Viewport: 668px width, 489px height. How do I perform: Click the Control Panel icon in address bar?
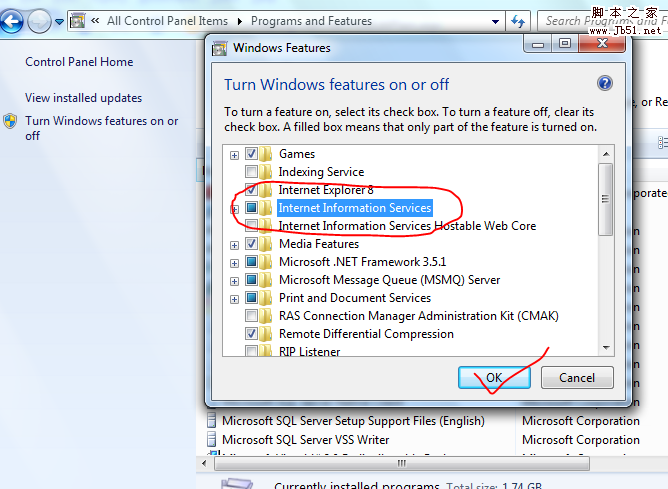pyautogui.click(x=77, y=20)
